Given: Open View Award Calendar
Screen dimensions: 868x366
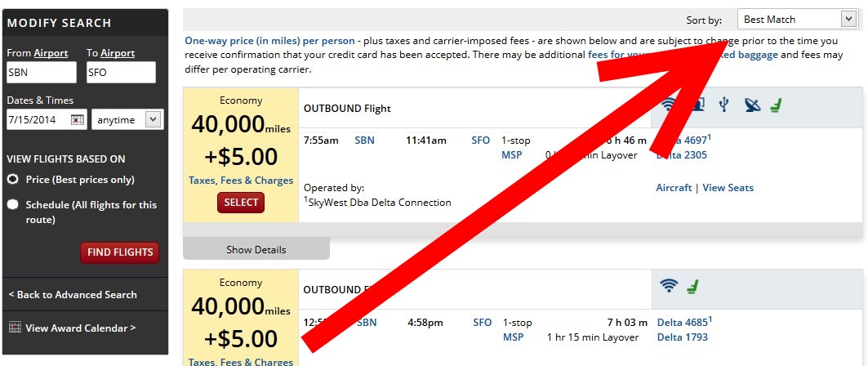Looking at the screenshot, I should click(x=80, y=328).
